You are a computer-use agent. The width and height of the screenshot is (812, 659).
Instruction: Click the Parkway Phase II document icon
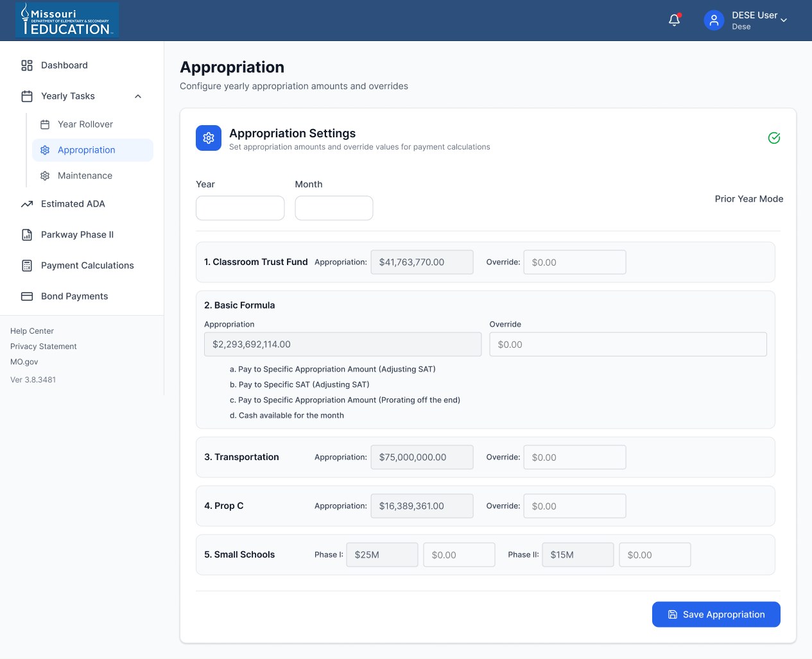click(x=27, y=235)
